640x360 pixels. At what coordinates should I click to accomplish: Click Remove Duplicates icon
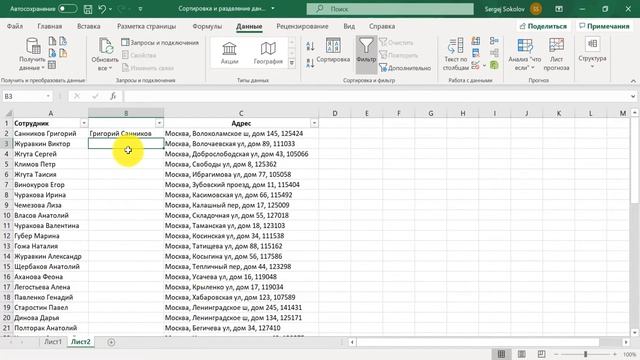click(476, 53)
